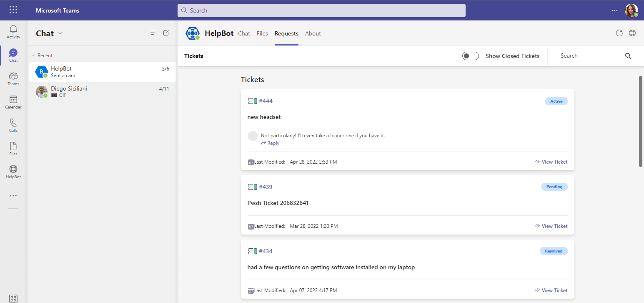Open HelpBot app in the left rail
The image size is (644, 303).
click(13, 172)
